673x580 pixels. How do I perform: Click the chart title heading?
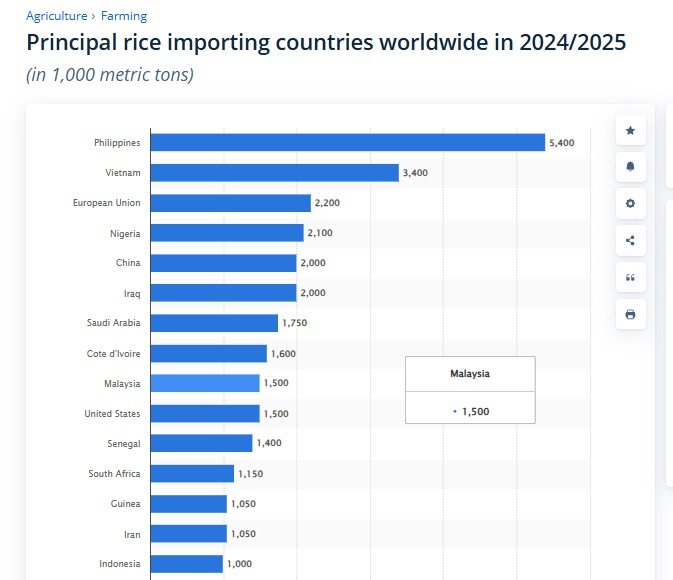327,43
